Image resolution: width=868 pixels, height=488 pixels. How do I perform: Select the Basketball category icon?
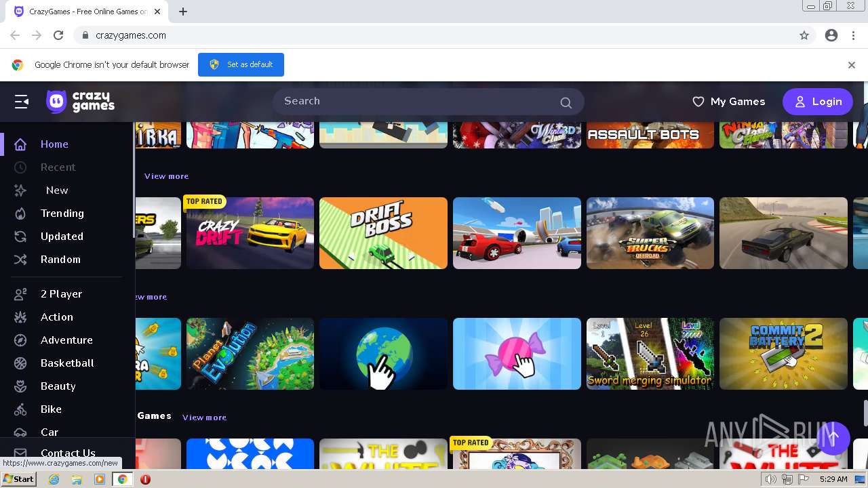[20, 363]
